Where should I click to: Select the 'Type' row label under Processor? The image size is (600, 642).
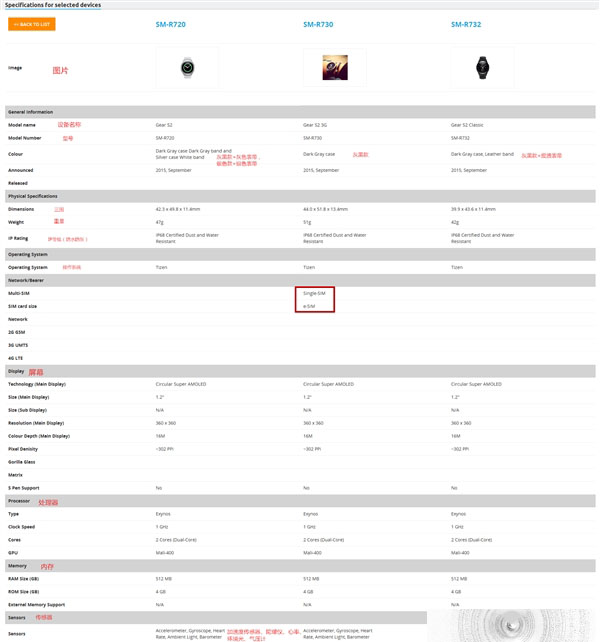click(14, 514)
